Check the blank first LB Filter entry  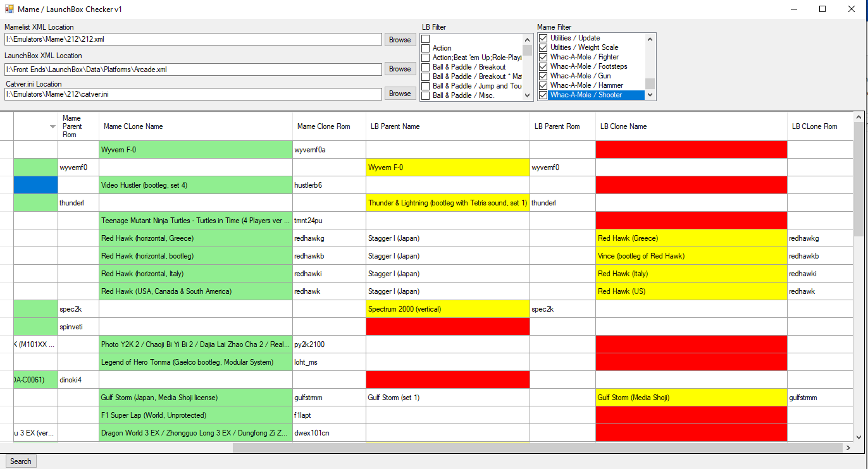point(426,39)
